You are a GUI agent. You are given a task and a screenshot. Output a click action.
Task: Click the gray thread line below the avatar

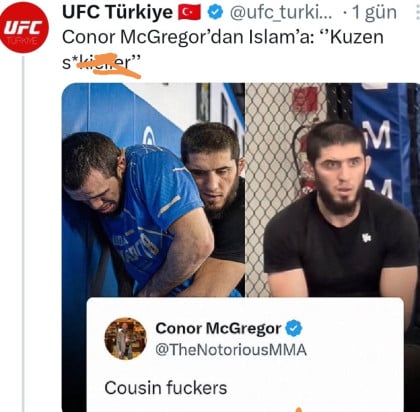23,234
